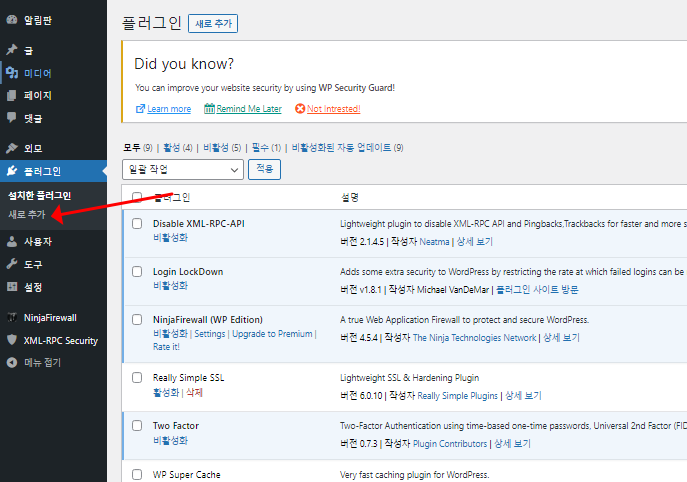The height and width of the screenshot is (482, 687).
Task: Deactivate Login LockDown via 비활성화 link
Action: [x=170, y=286]
